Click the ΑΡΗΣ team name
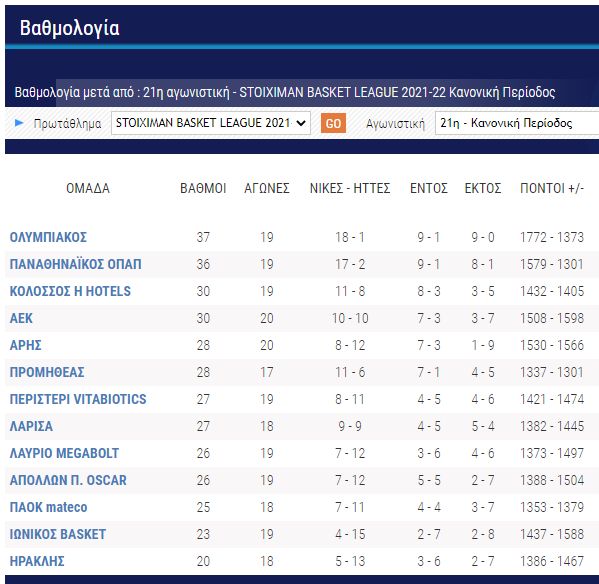599x584 pixels. tap(25, 345)
